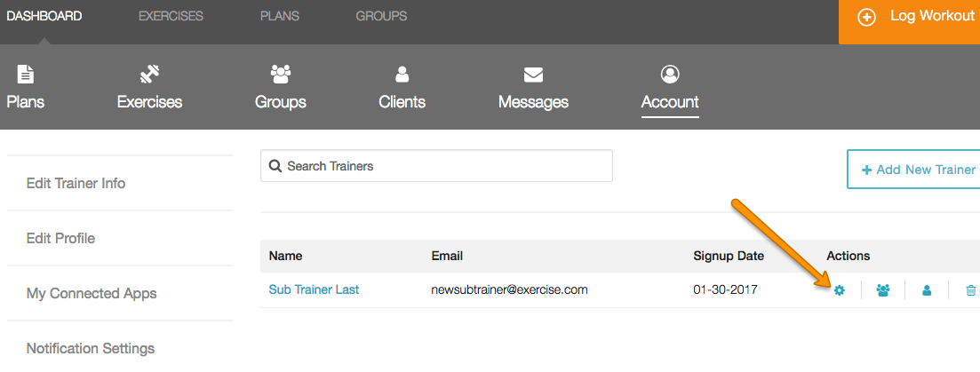Click Add New Trainer button

tap(913, 170)
